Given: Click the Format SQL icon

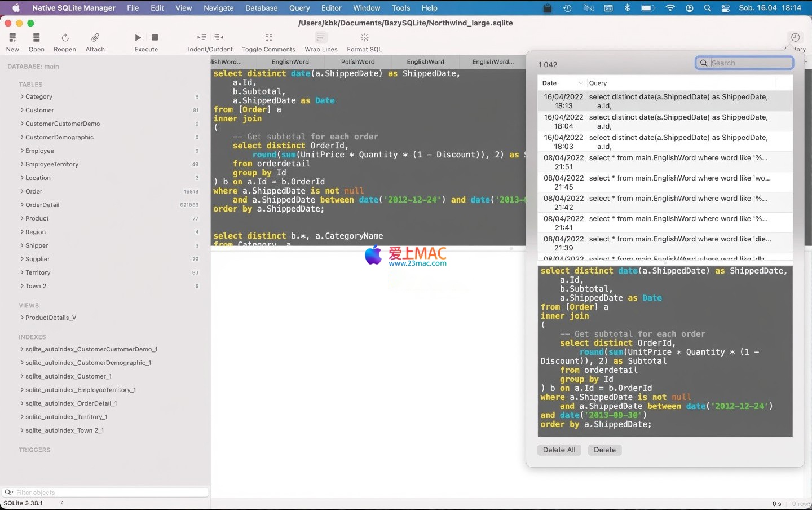Looking at the screenshot, I should (364, 38).
